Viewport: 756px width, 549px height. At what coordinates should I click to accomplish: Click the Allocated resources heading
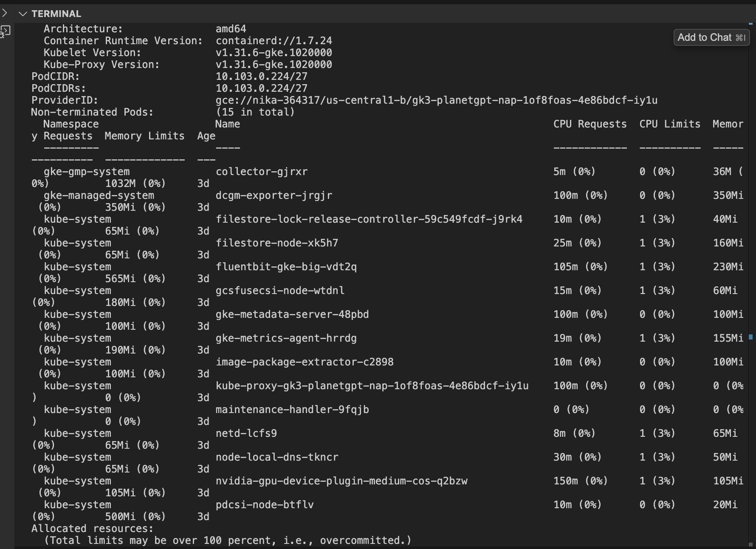coord(92,529)
